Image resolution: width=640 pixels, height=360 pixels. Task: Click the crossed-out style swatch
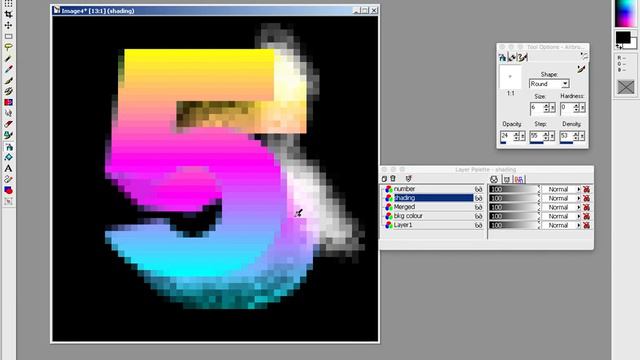click(626, 87)
